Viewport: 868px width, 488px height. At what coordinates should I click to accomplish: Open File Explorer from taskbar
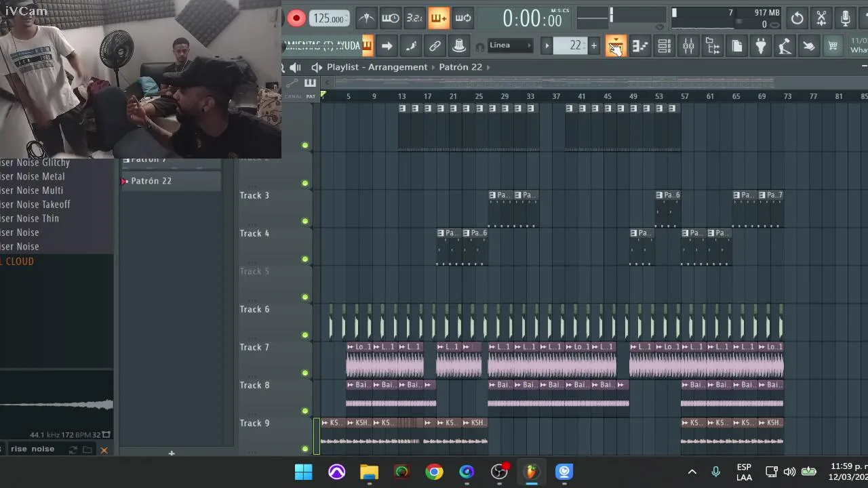click(x=369, y=472)
